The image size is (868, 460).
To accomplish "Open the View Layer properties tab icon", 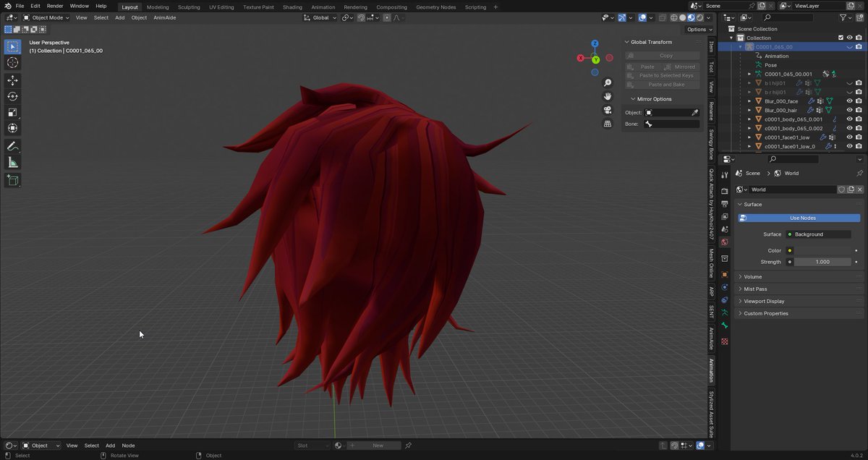I will [724, 216].
